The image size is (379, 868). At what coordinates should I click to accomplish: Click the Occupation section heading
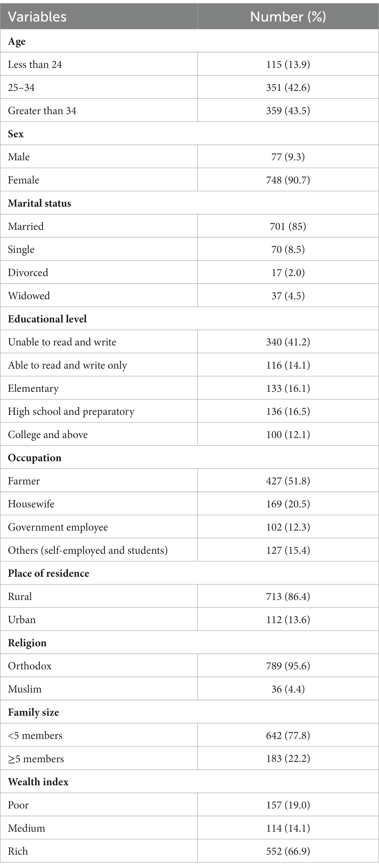click(x=34, y=458)
